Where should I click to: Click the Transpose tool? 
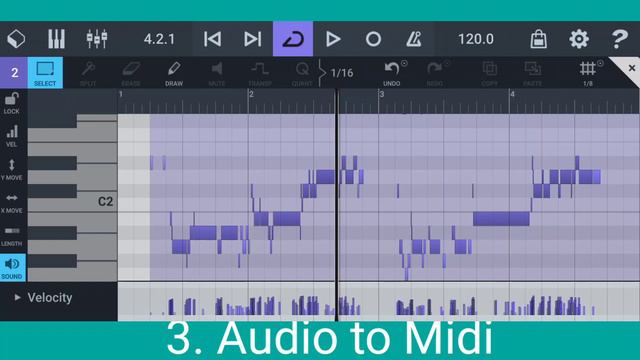[x=260, y=73]
